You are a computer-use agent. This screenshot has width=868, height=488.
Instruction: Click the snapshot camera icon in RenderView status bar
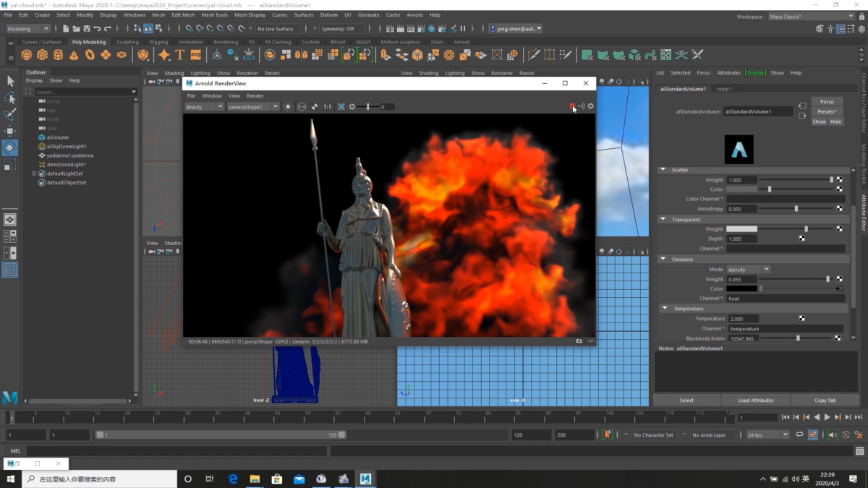(x=579, y=341)
